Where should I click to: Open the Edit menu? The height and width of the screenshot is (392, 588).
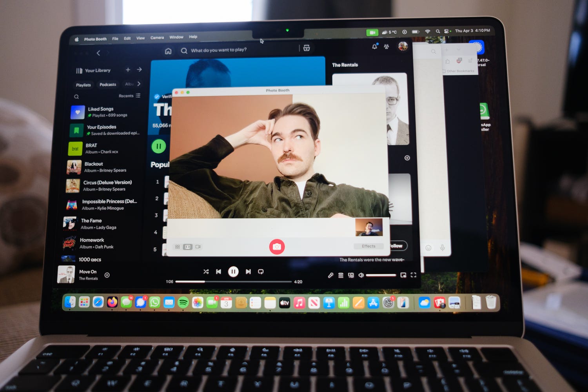127,38
